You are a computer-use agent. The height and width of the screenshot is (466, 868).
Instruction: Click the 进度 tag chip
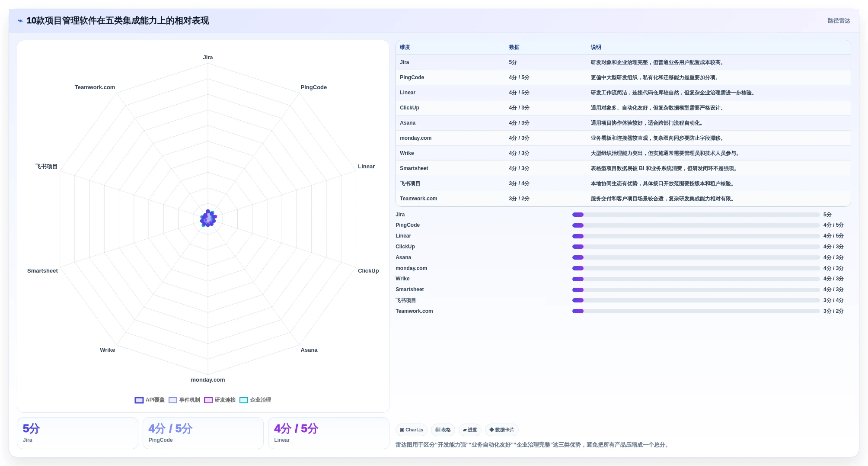click(470, 430)
